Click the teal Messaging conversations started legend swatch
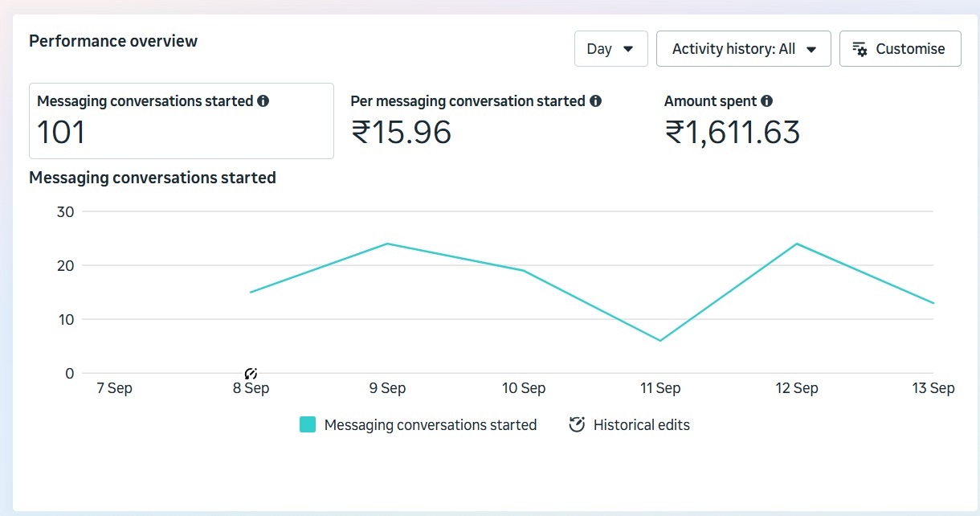The image size is (980, 516). 308,424
